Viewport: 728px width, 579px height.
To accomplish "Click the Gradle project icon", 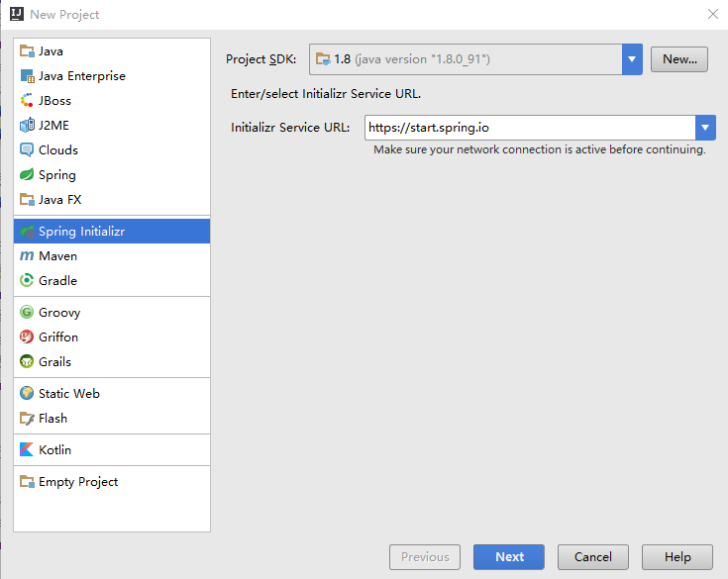I will click(27, 281).
